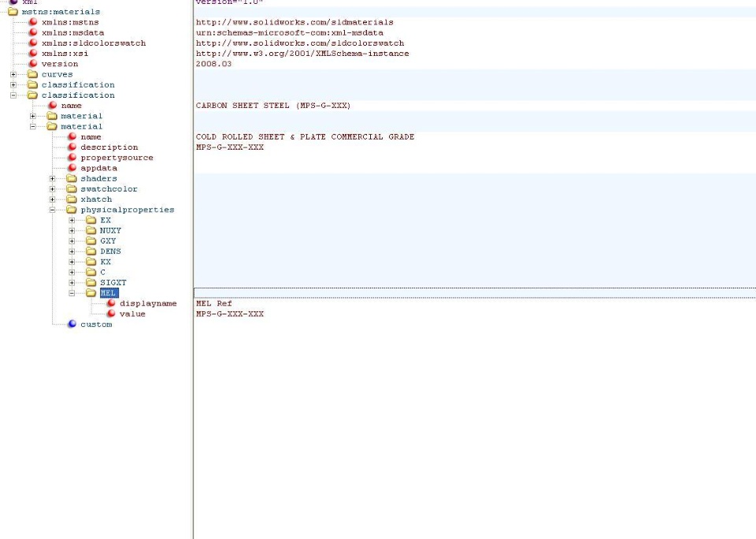The image size is (756, 539).
Task: Collapse the expanded material node
Action: pyautogui.click(x=33, y=126)
